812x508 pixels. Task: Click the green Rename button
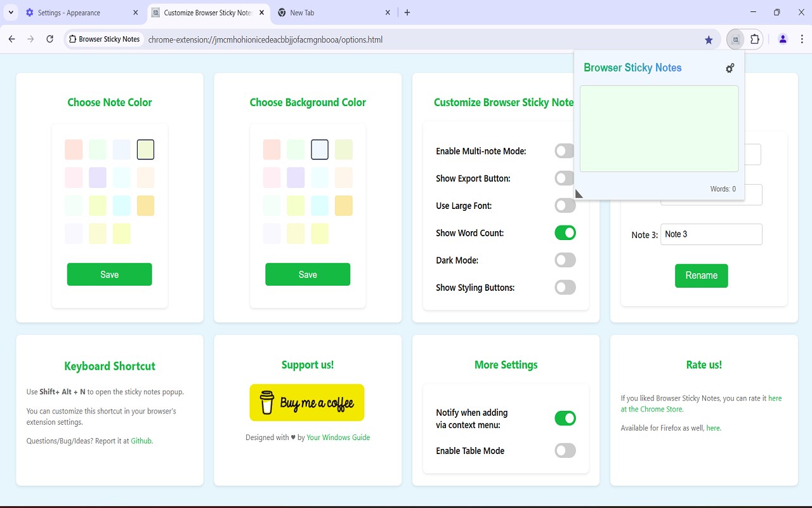click(x=702, y=276)
